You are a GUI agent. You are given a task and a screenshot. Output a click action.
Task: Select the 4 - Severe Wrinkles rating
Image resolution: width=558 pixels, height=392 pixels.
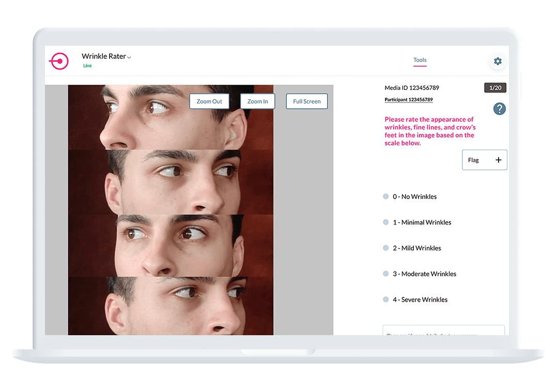click(385, 299)
